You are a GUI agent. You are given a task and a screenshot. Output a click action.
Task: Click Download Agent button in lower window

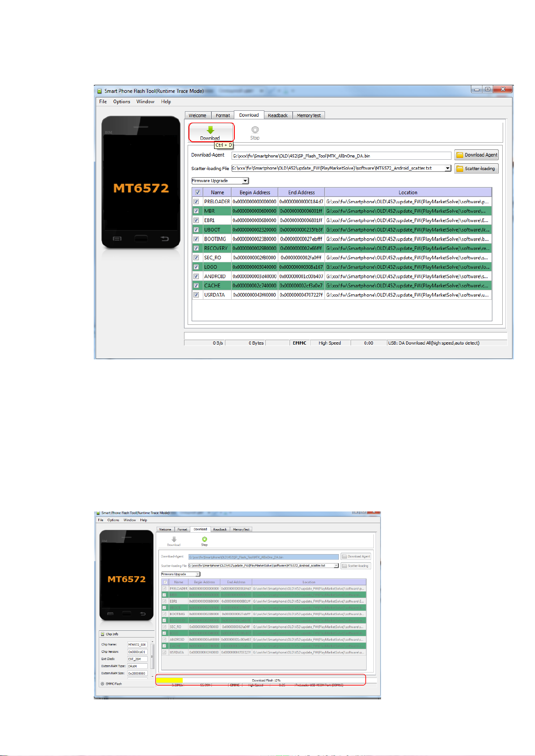point(356,556)
